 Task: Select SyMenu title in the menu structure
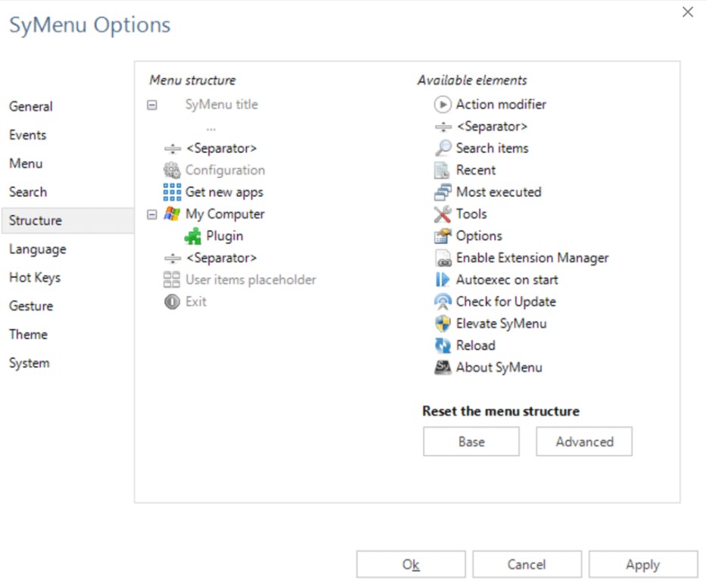coord(222,105)
